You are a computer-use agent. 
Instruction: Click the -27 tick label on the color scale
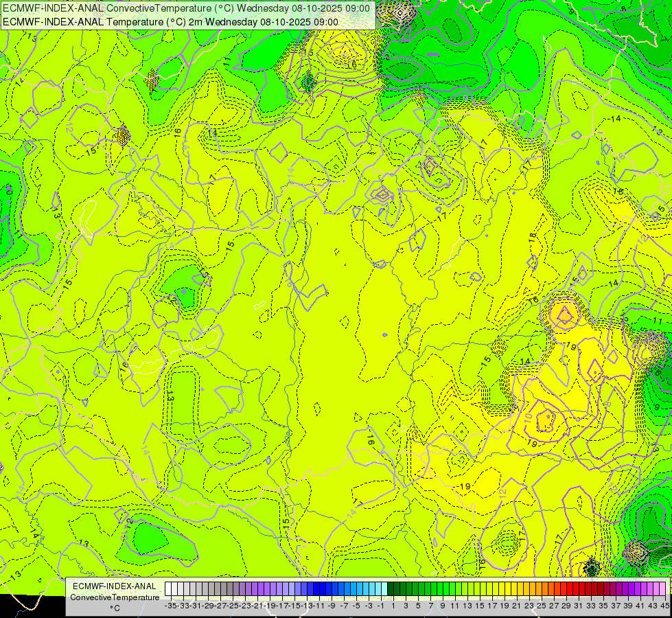[220, 606]
